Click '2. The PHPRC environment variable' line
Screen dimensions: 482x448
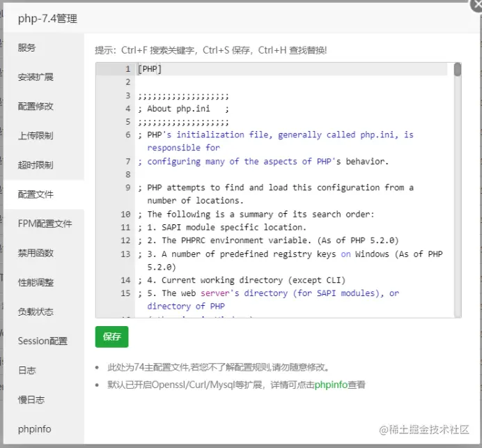268,240
